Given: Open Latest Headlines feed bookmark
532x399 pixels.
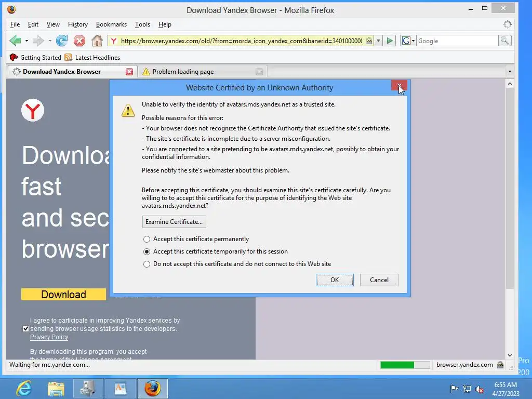Looking at the screenshot, I should pos(92,57).
